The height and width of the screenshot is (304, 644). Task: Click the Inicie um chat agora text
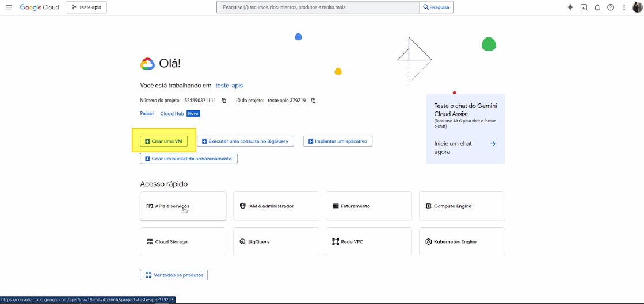452,148
